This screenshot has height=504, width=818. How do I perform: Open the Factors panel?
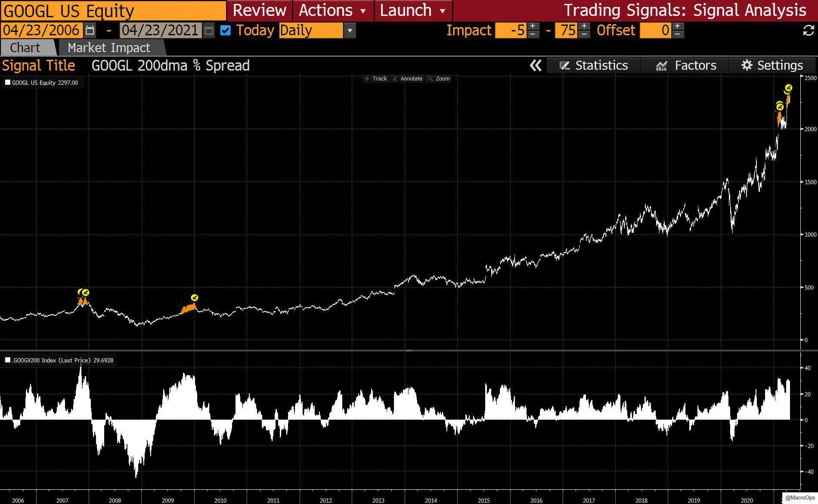(685, 65)
